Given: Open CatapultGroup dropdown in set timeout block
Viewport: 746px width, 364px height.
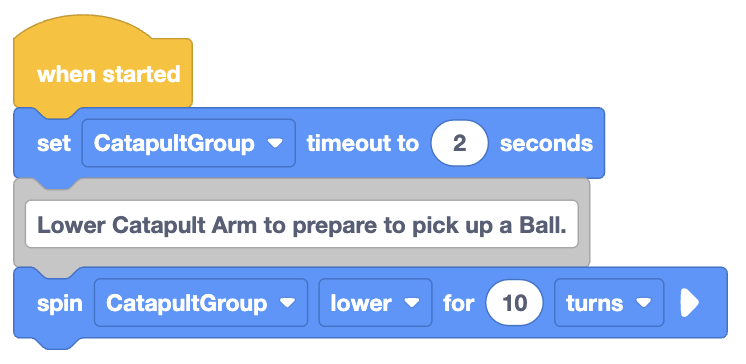Looking at the screenshot, I should click(x=188, y=143).
